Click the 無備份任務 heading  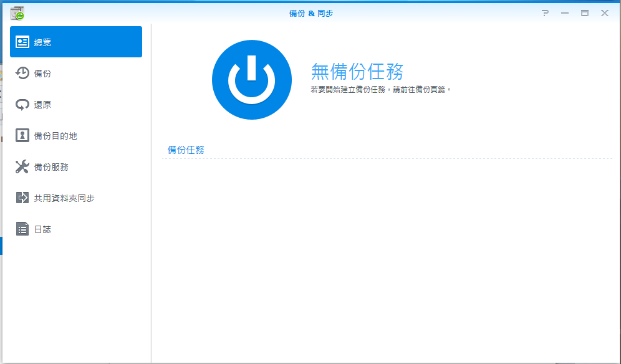click(357, 72)
